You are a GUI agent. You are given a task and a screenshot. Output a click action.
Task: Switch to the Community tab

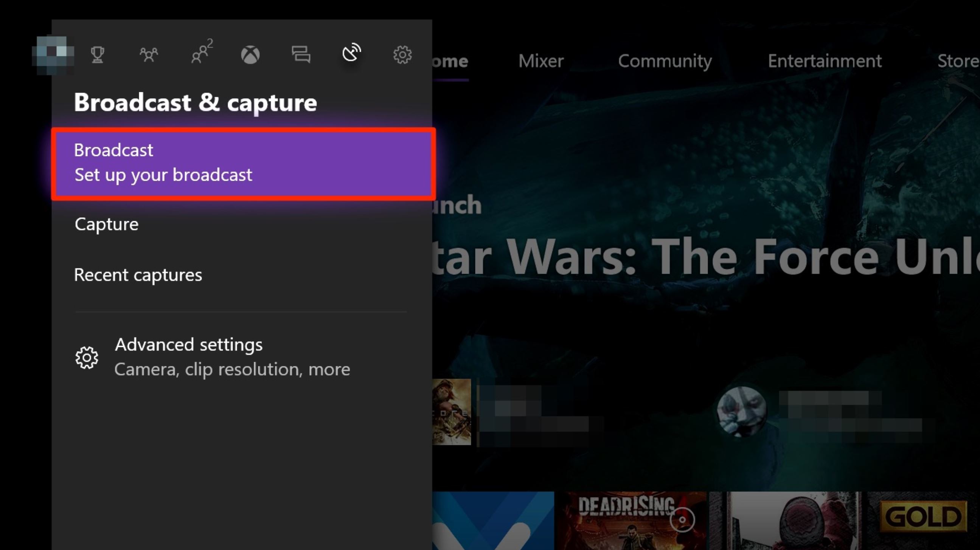click(665, 61)
